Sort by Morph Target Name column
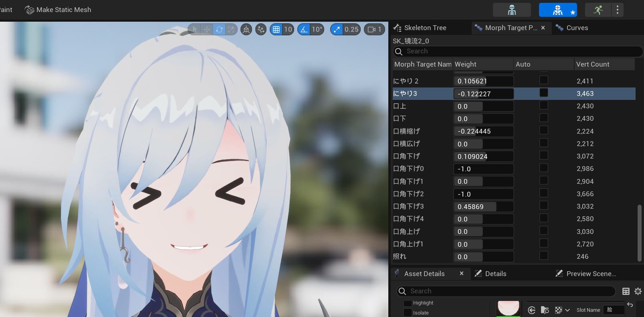The width and height of the screenshot is (644, 317). (423, 64)
